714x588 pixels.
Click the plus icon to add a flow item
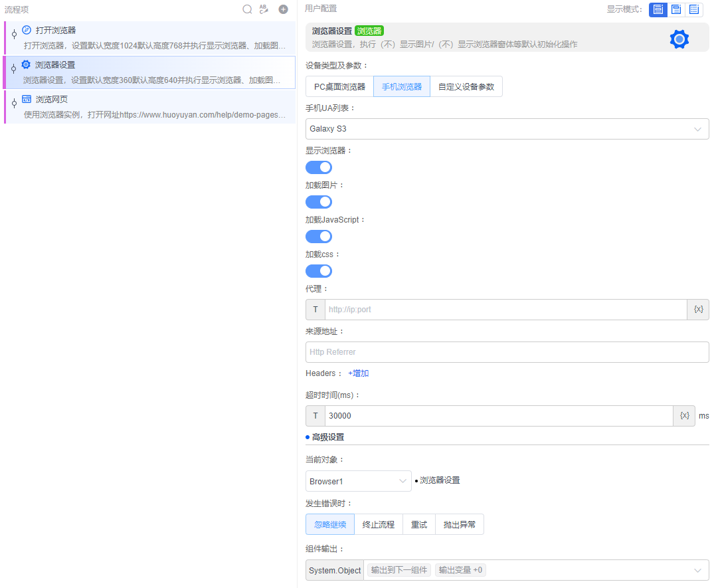tap(282, 9)
